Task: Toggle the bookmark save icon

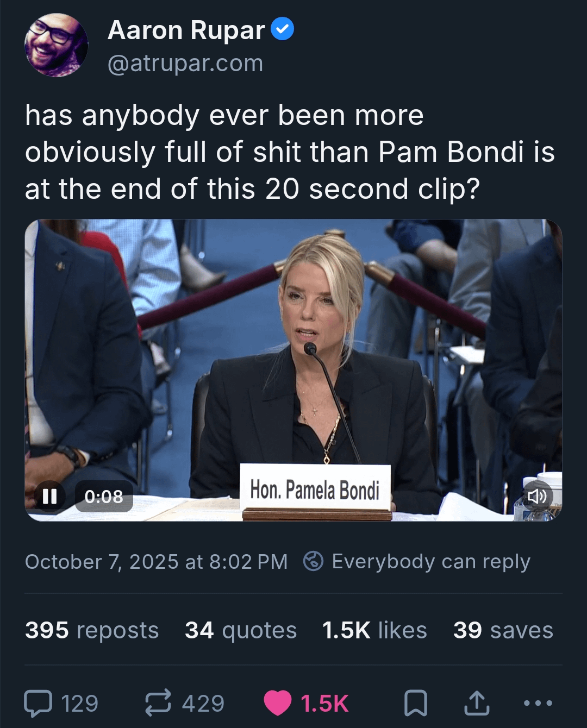Action: [416, 703]
